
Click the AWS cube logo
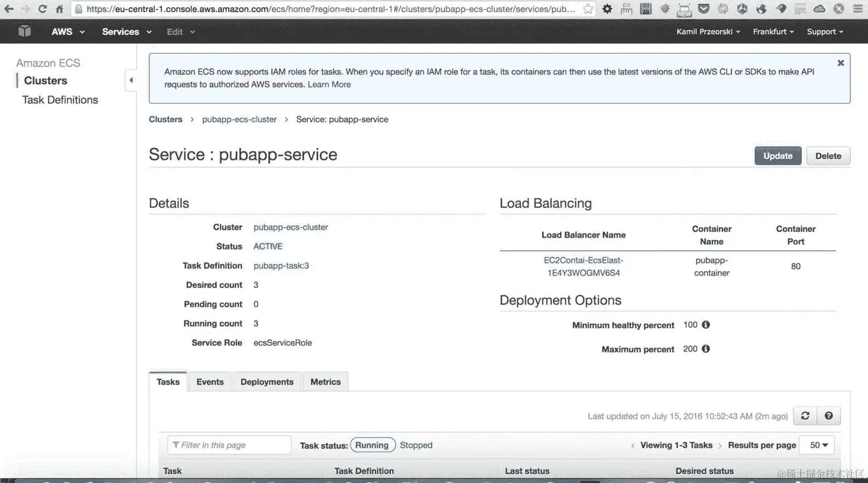coord(25,31)
